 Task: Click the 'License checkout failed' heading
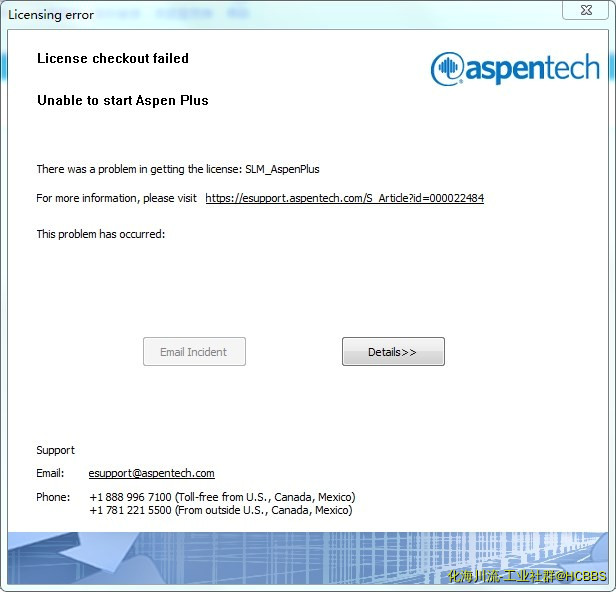(x=113, y=59)
